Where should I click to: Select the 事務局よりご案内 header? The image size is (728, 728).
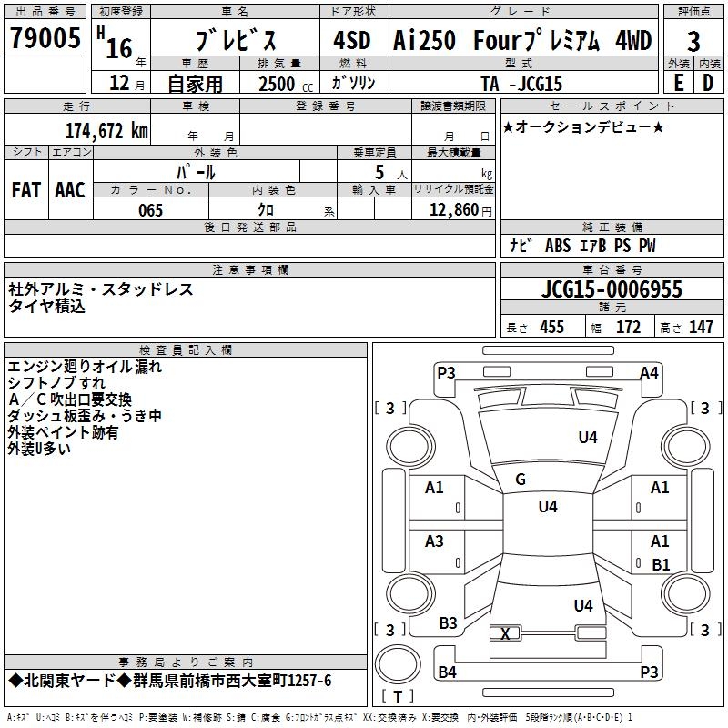click(186, 662)
